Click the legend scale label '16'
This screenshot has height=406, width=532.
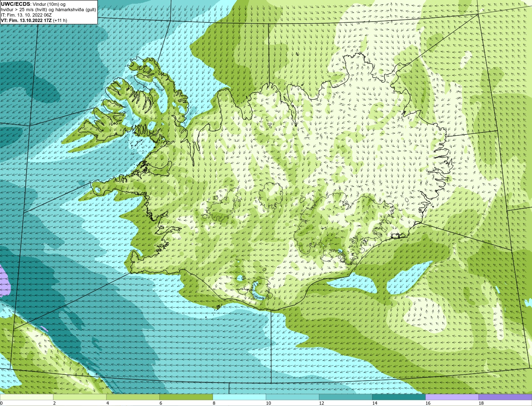tap(428, 403)
